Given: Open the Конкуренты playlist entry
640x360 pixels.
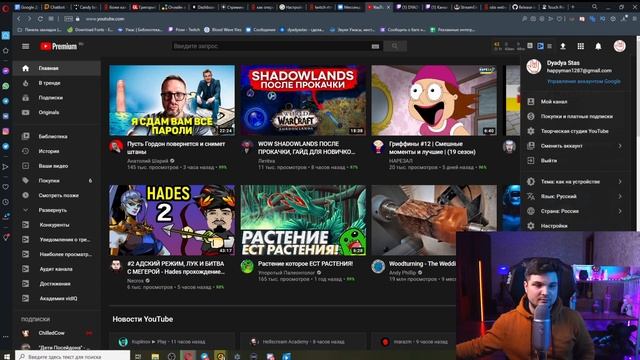Looking at the screenshot, I should (56, 224).
